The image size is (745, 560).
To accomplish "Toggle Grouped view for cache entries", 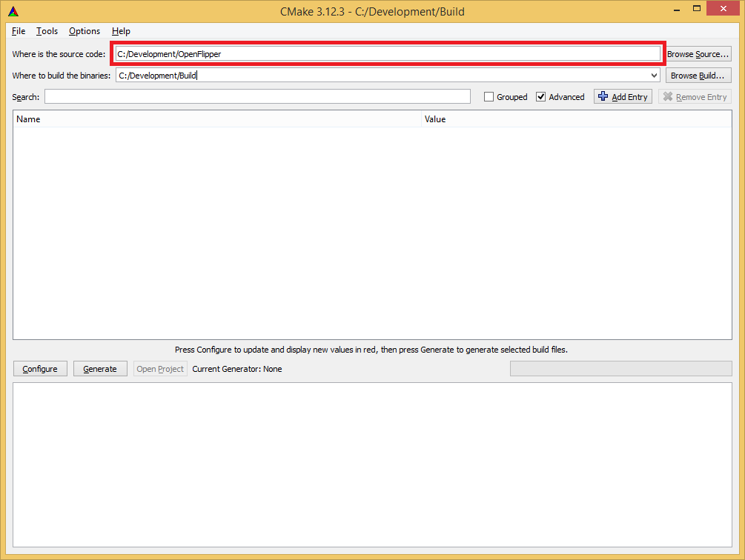I will tap(488, 96).
